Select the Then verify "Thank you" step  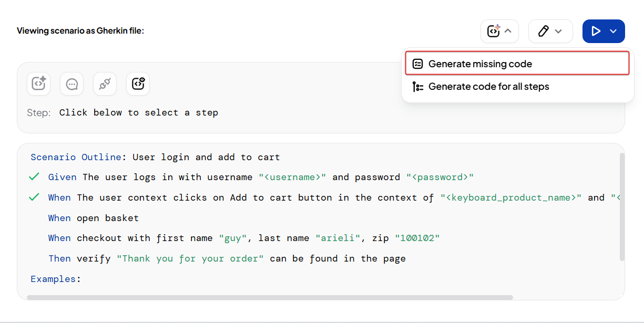pos(227,258)
